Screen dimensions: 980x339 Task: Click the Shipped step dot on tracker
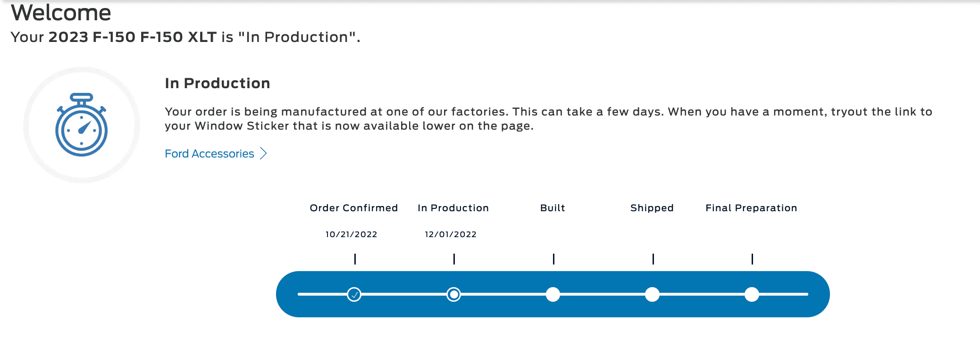(x=652, y=295)
